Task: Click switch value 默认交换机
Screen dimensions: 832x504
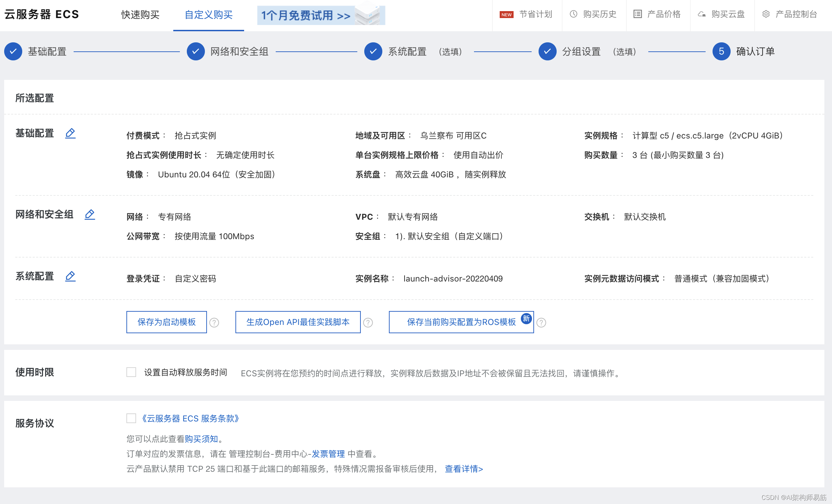Action: 645,217
